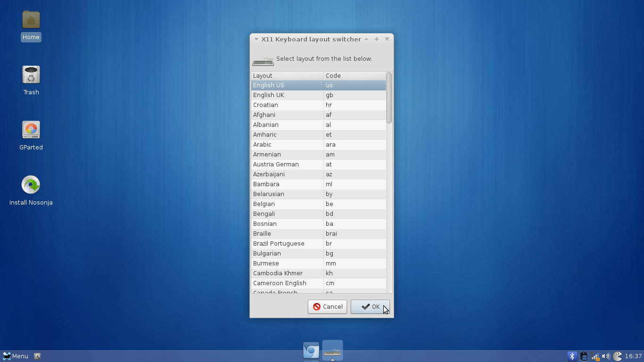Open the Trash desktop icon

click(31, 75)
